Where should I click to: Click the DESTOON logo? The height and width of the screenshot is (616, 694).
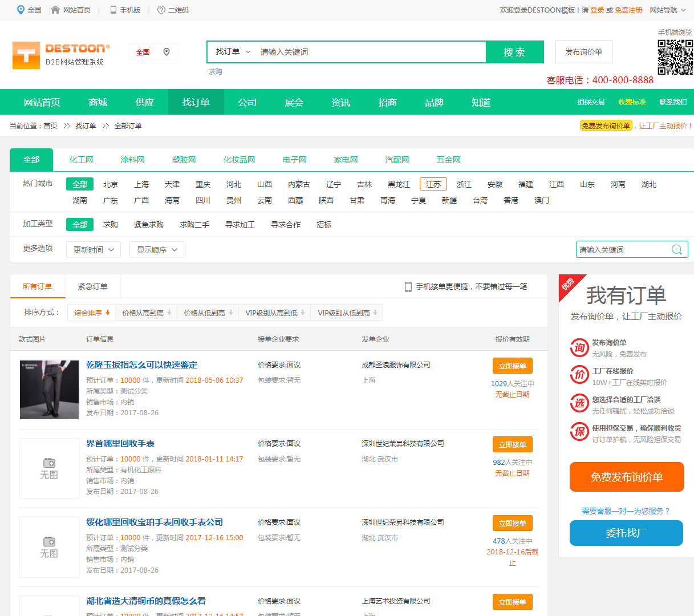coord(60,55)
